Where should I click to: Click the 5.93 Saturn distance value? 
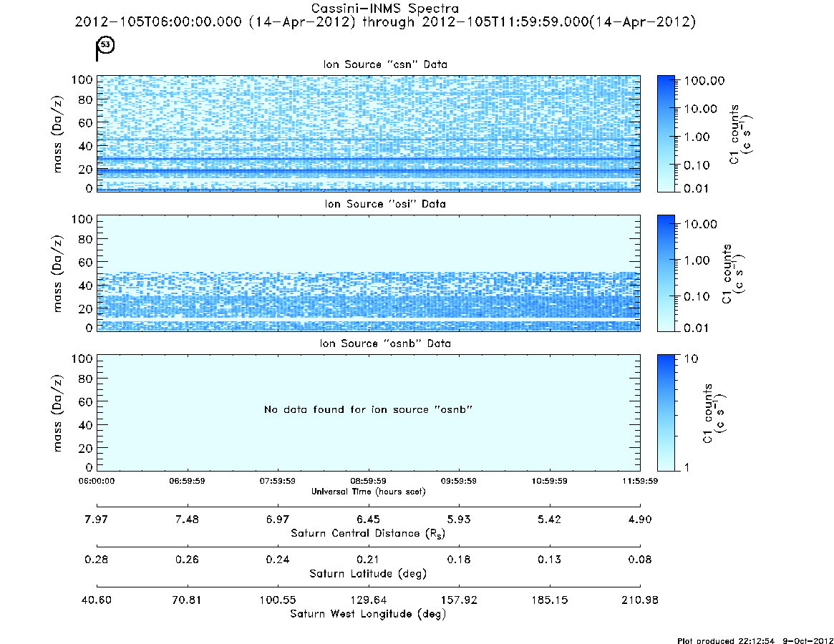458,519
